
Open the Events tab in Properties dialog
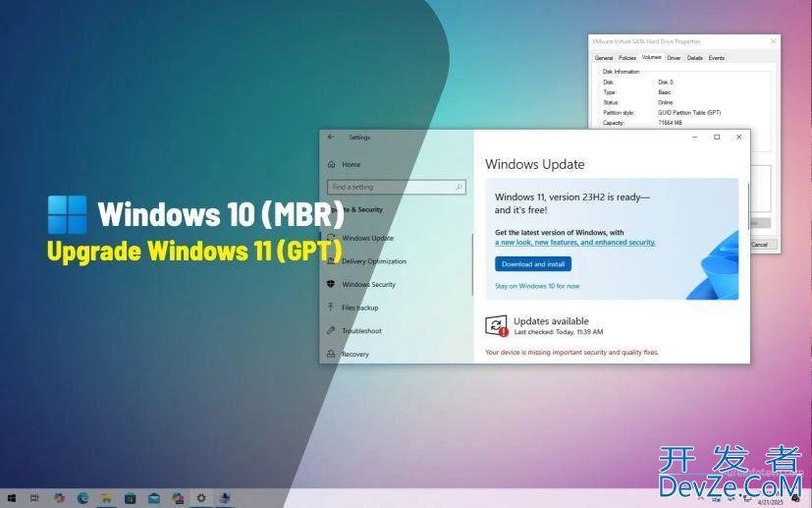717,58
